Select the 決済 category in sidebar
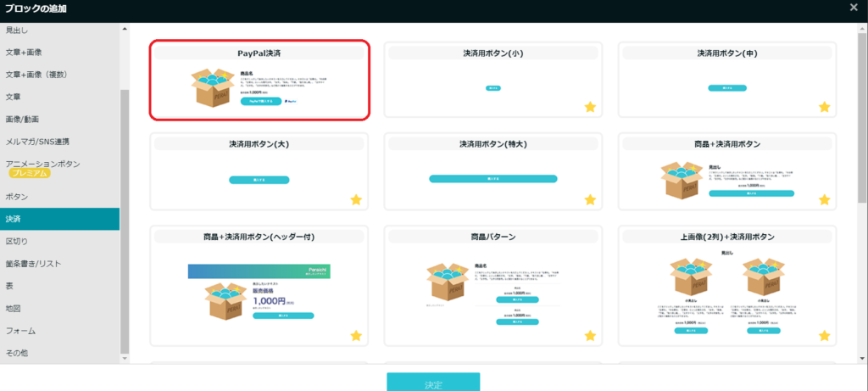Image resolution: width=868 pixels, height=391 pixels. [x=14, y=219]
